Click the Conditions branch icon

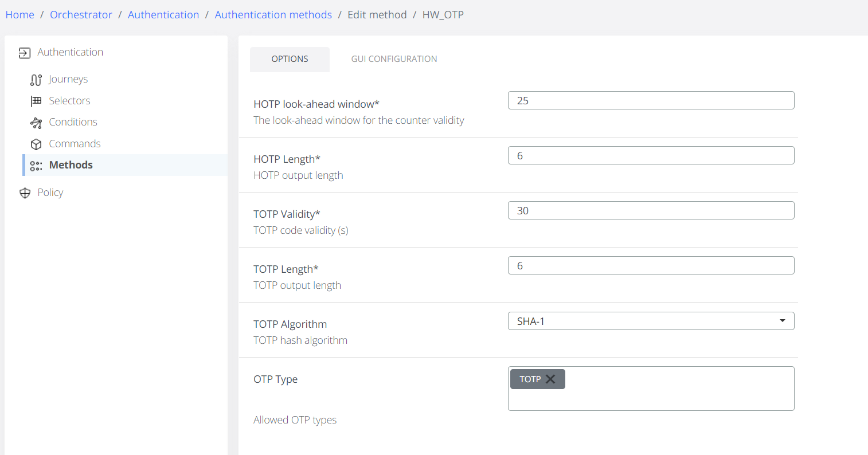pos(36,122)
